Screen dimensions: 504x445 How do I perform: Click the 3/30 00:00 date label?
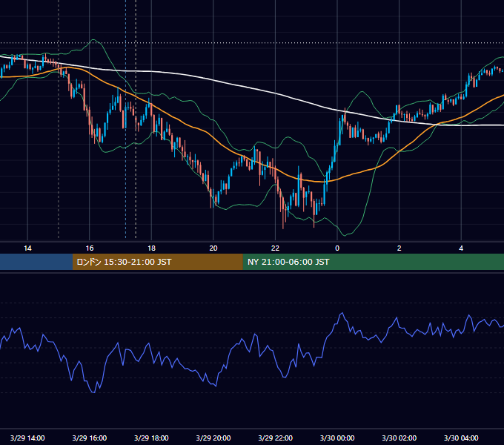pyautogui.click(x=337, y=438)
